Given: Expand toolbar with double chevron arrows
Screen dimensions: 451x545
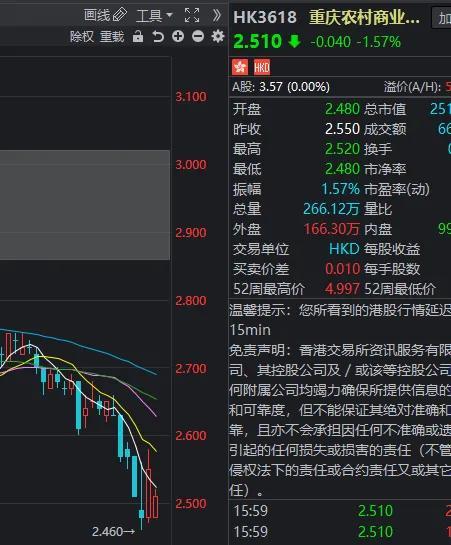Looking at the screenshot, I should point(217,15).
